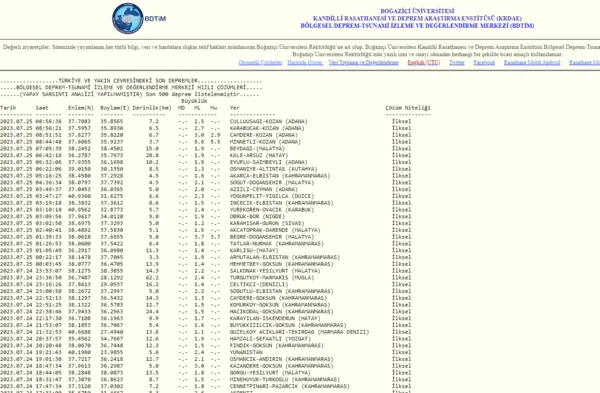Select the FINDIK-GOKSUN (KAHRAMANMARAS) location
Viewport: 600px width, 393px height.
pos(277,346)
